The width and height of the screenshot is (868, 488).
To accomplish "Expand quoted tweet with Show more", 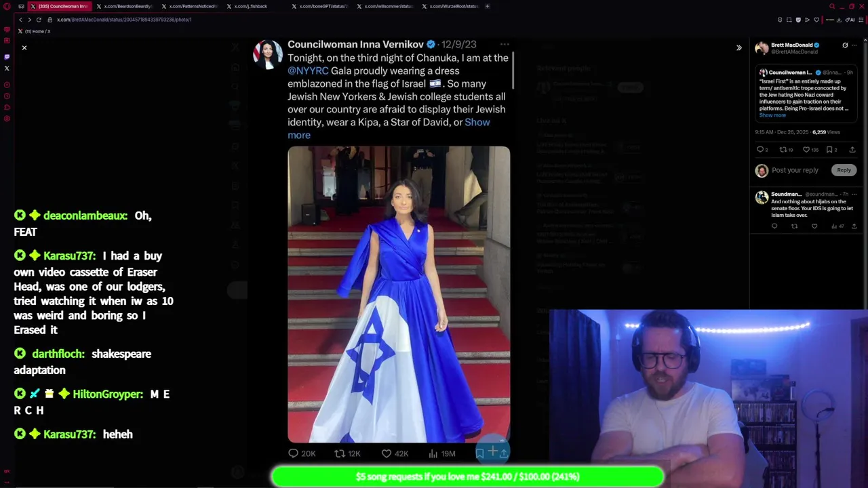I will click(x=772, y=115).
